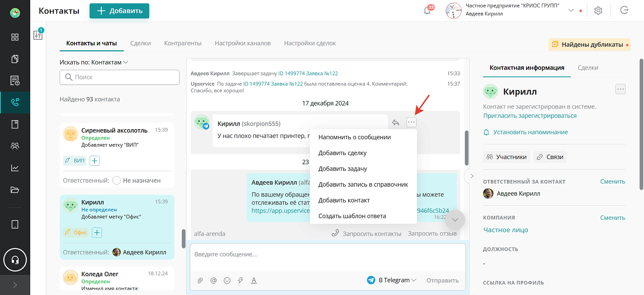Open the people group icon in sidebar
Screen dimensions: 644x295
click(x=15, y=146)
